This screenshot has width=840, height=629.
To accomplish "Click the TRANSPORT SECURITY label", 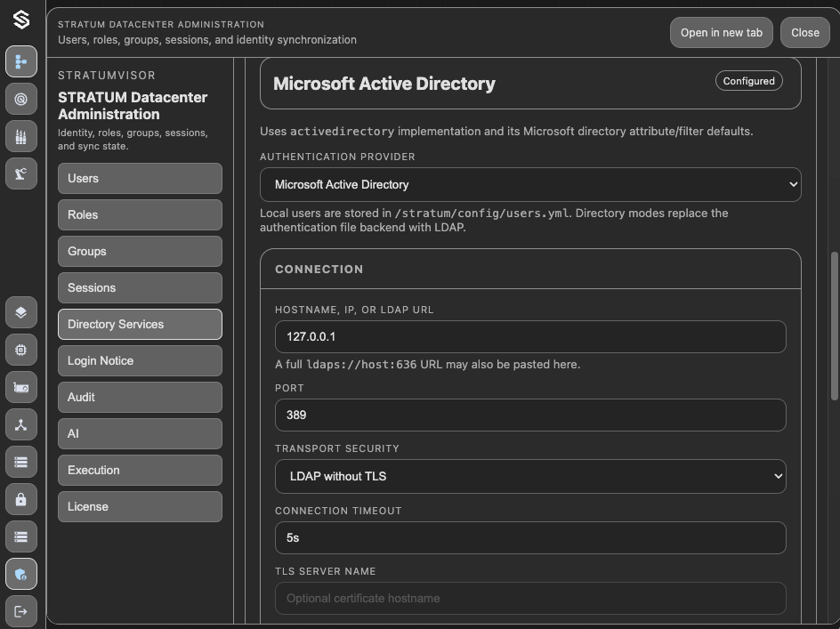I will (337, 448).
